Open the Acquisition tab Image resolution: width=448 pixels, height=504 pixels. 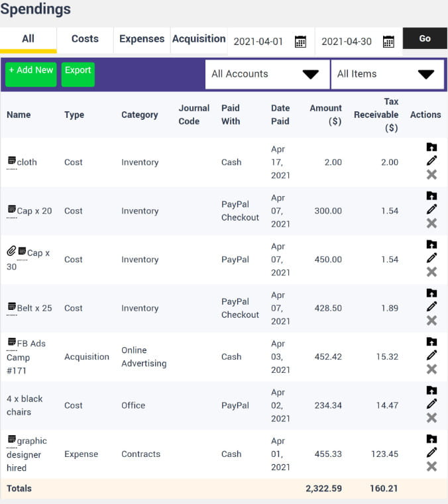click(x=199, y=39)
